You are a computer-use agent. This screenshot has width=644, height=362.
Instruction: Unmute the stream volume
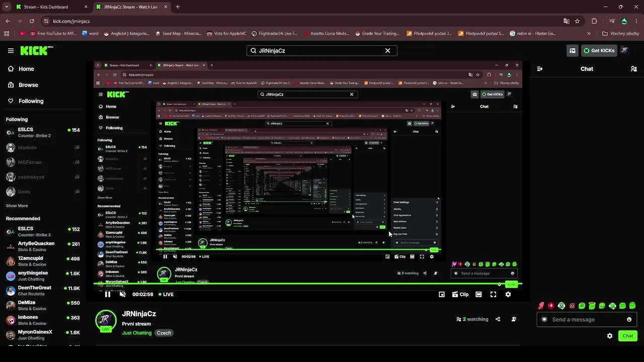pos(122,295)
